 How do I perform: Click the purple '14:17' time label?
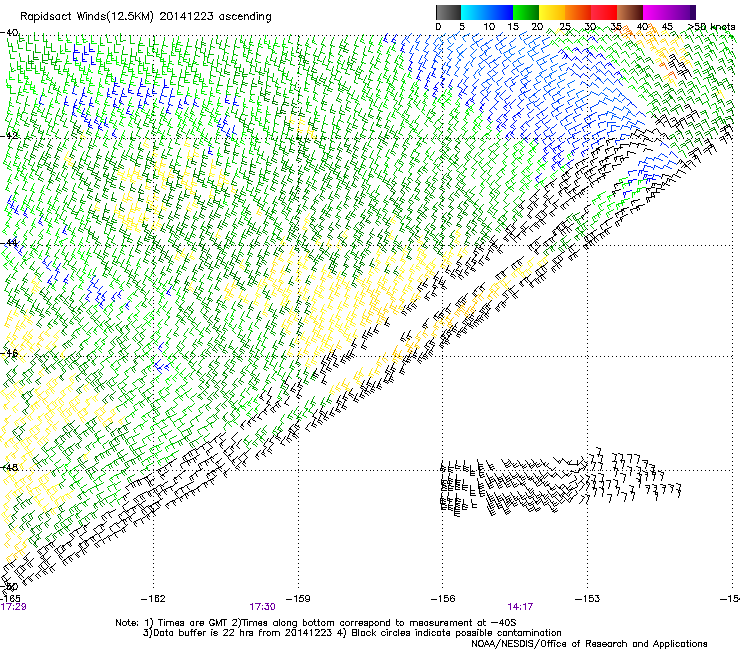tap(520, 607)
